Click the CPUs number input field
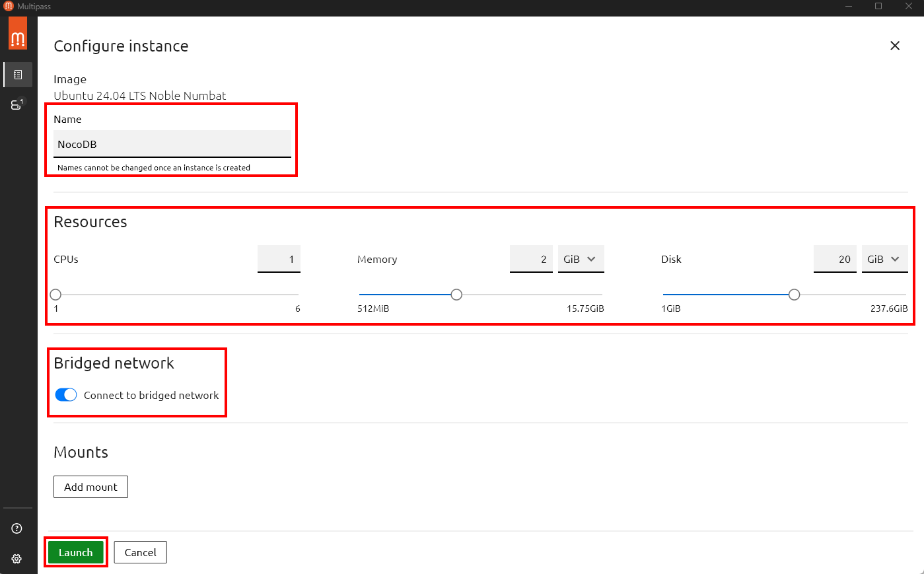This screenshot has width=924, height=574. (x=279, y=259)
